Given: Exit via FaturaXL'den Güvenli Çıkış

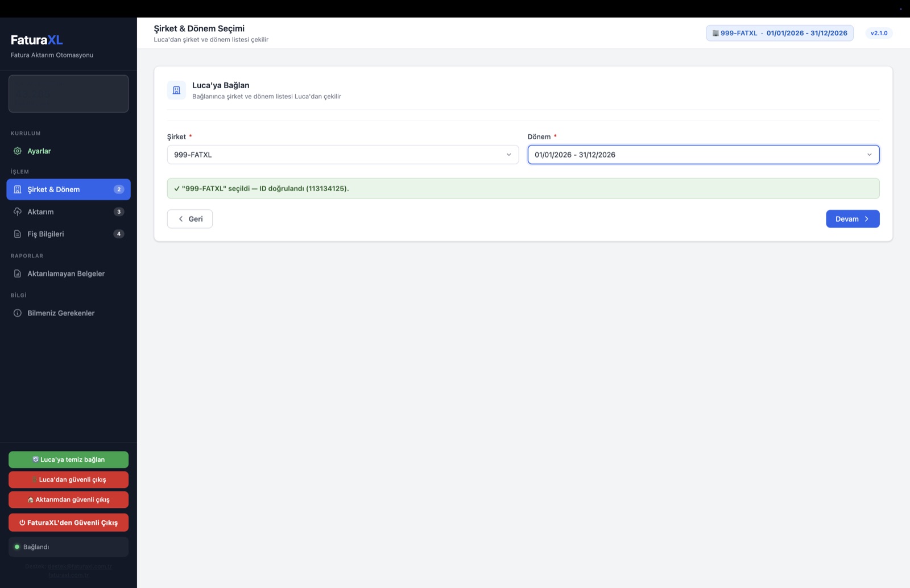Looking at the screenshot, I should 68,523.
